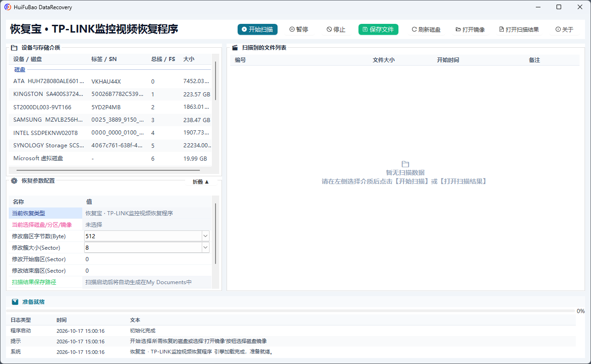The height and width of the screenshot is (364, 591).
Task: Select the SYNOLOGY Storage SCS disk row
Action: (110, 146)
